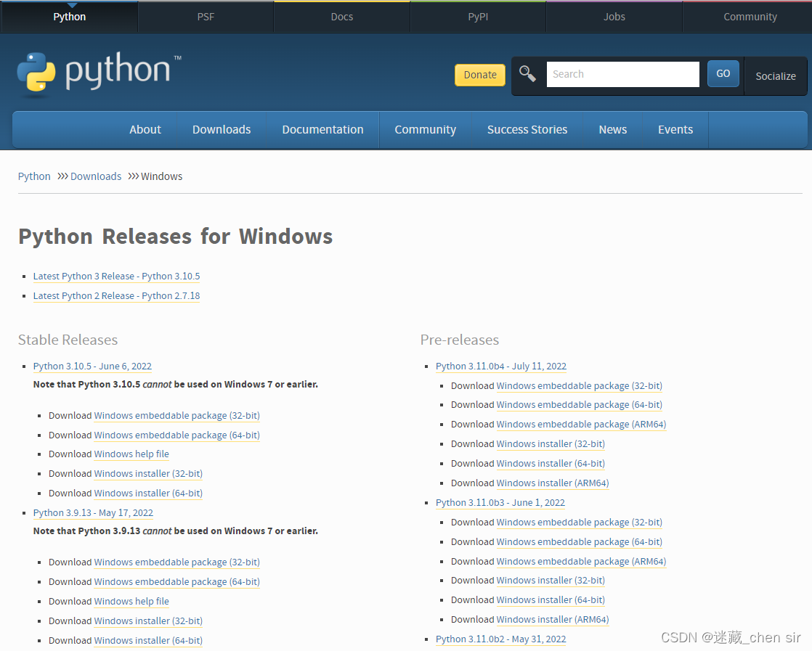This screenshot has height=651, width=812.
Task: Open the PSF top-level tab
Action: [206, 17]
